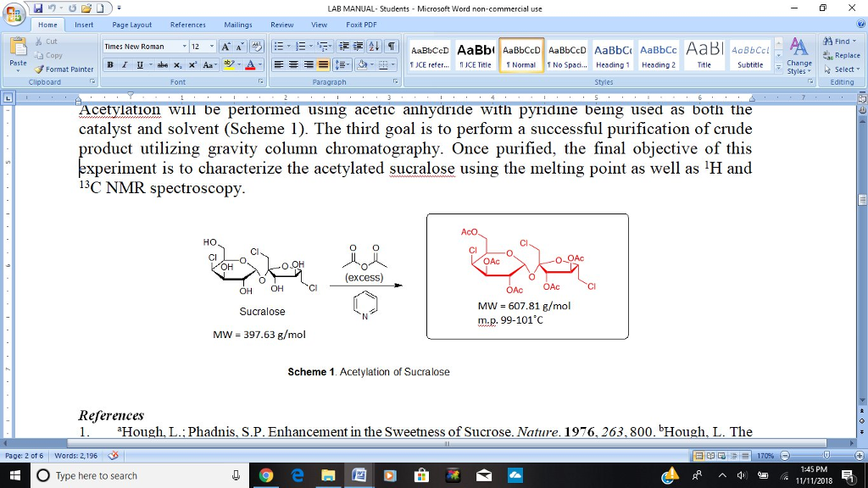The height and width of the screenshot is (488, 868).
Task: Show paragraph formatting marks
Action: click(x=390, y=46)
